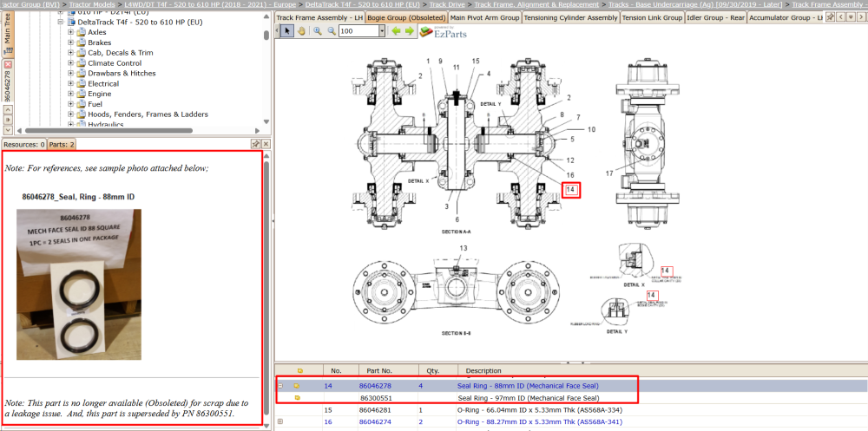Open the Idler Group - Rear tab
The image size is (868, 431).
click(716, 17)
